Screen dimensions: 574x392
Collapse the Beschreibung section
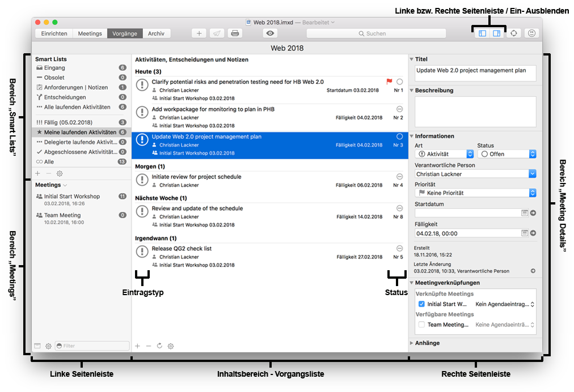point(411,90)
